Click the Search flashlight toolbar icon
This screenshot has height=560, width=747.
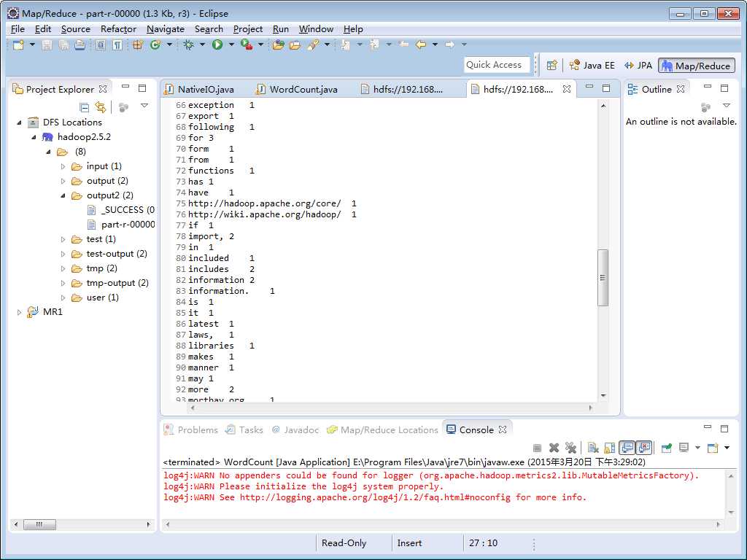(x=312, y=44)
